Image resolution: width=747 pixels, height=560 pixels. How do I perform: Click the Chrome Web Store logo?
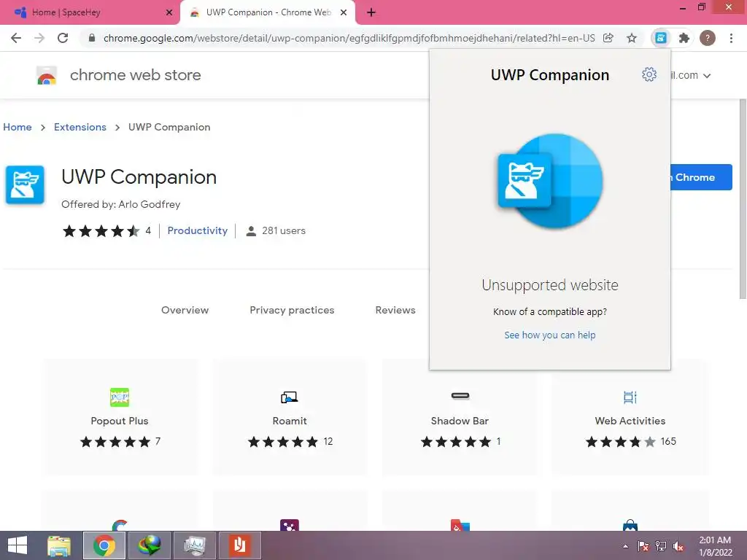(x=47, y=75)
